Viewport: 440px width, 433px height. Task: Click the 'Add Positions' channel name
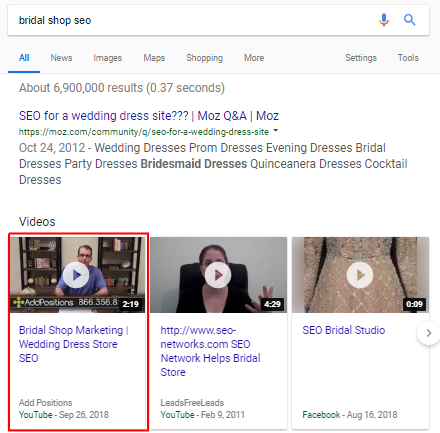[45, 403]
